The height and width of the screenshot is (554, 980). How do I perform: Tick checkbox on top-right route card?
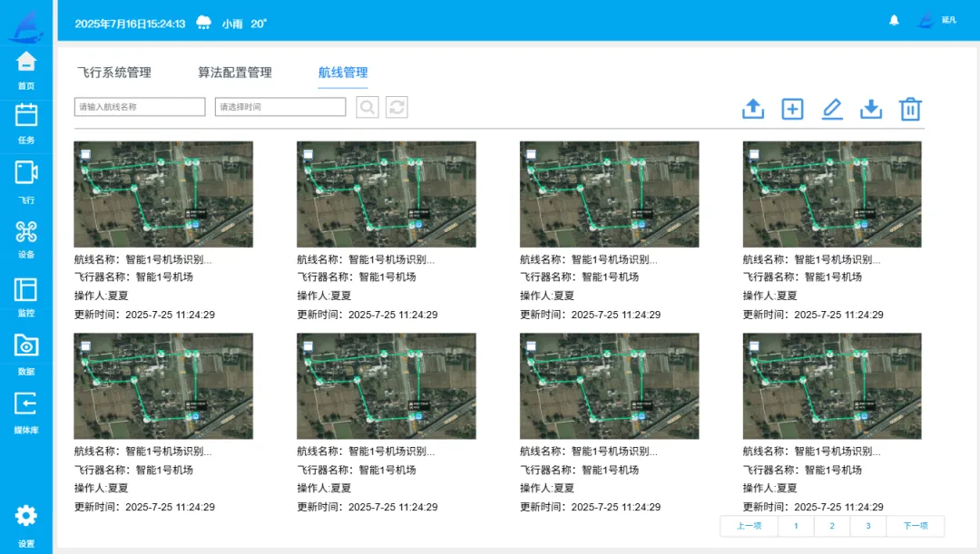click(x=754, y=153)
